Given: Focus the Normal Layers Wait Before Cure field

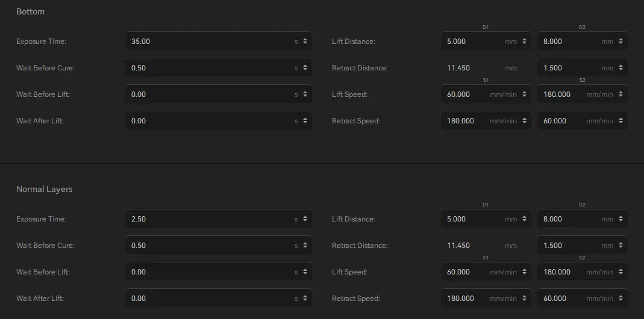Looking at the screenshot, I should tap(219, 246).
